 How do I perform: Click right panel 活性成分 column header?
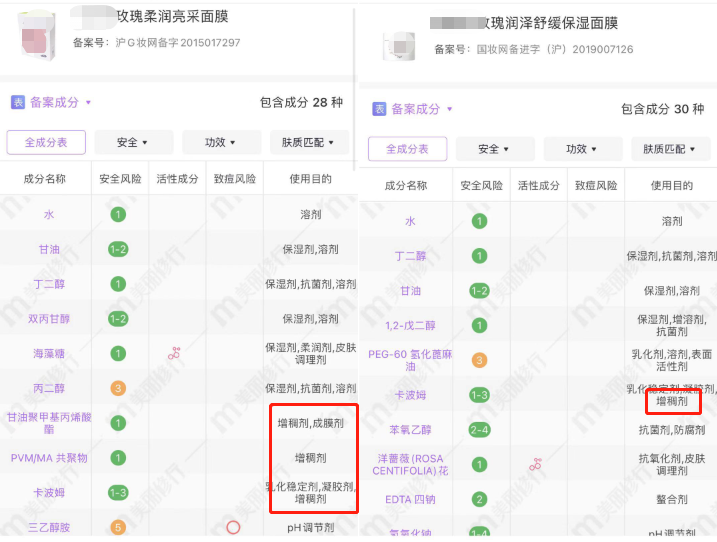tap(539, 185)
